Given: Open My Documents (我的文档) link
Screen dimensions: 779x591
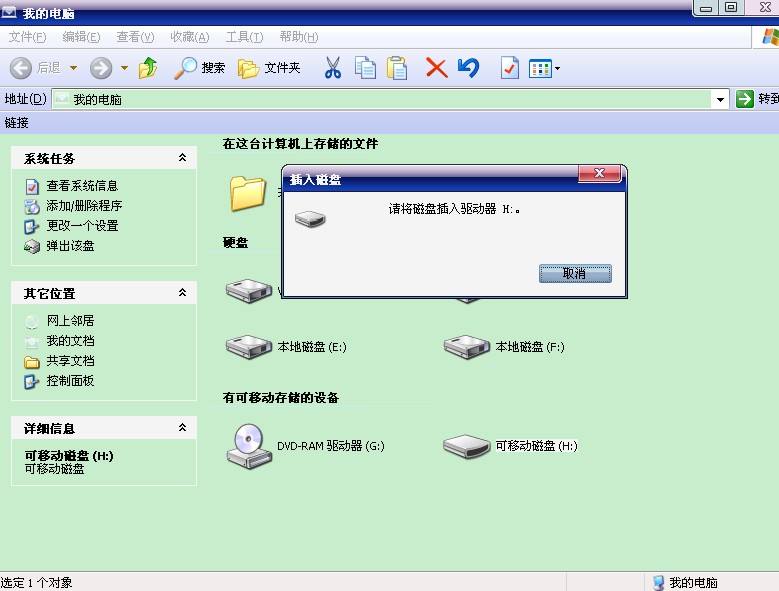Looking at the screenshot, I should [x=70, y=341].
